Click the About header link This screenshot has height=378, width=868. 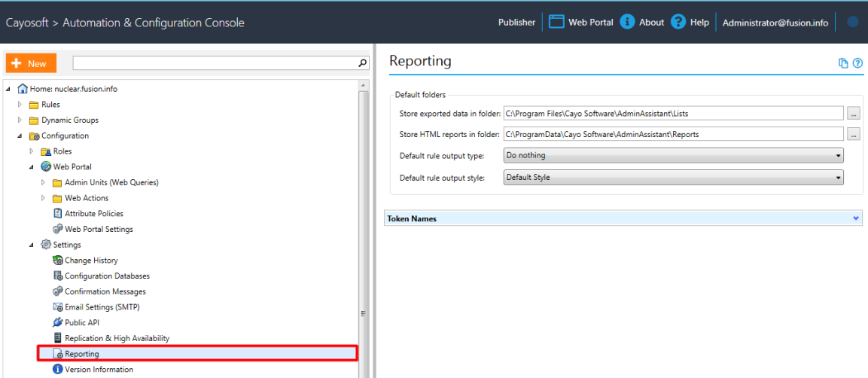click(651, 22)
